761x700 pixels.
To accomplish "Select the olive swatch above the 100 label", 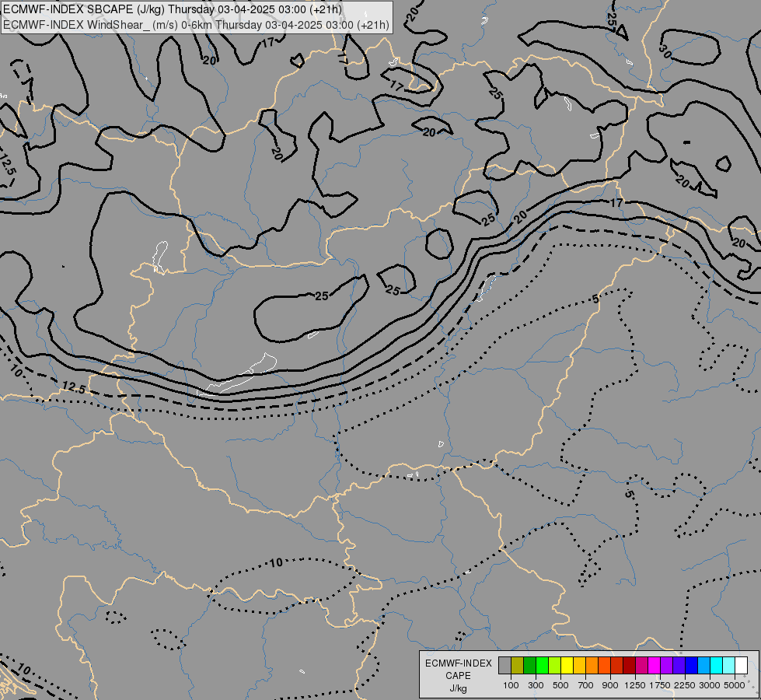I will (518, 666).
